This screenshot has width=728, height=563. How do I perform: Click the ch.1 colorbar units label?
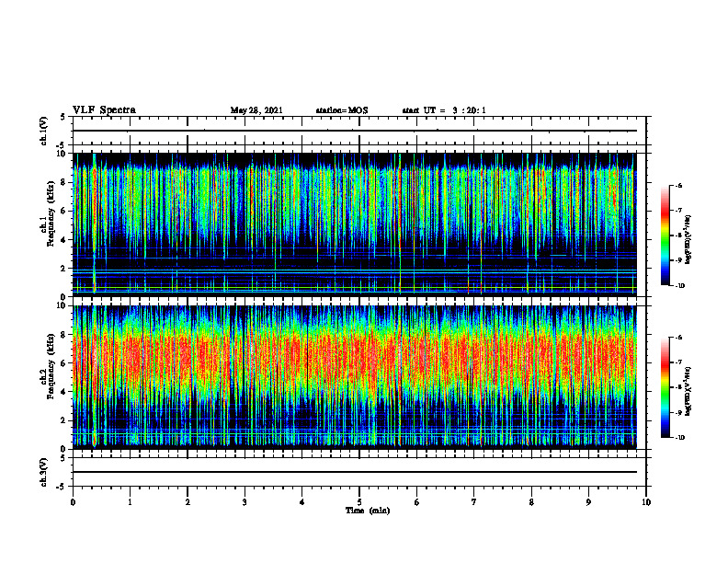point(688,240)
